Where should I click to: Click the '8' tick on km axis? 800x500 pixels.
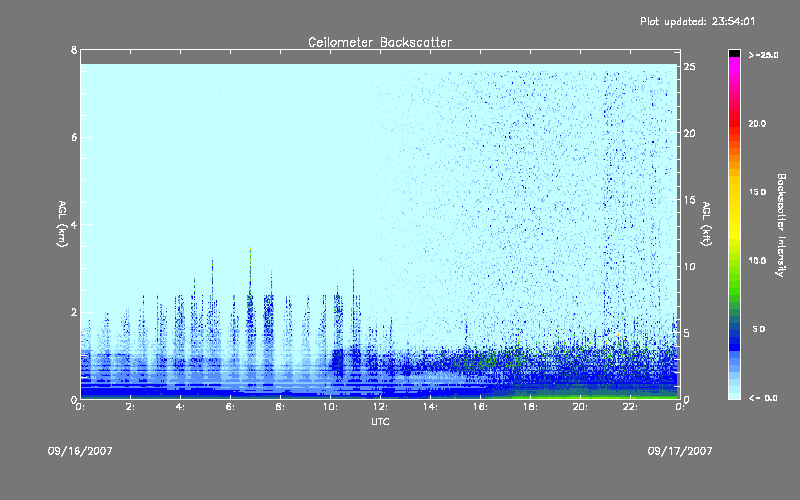click(74, 50)
